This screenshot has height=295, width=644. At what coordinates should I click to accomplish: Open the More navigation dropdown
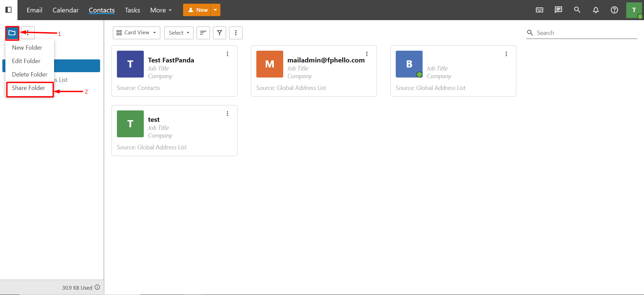click(x=161, y=10)
